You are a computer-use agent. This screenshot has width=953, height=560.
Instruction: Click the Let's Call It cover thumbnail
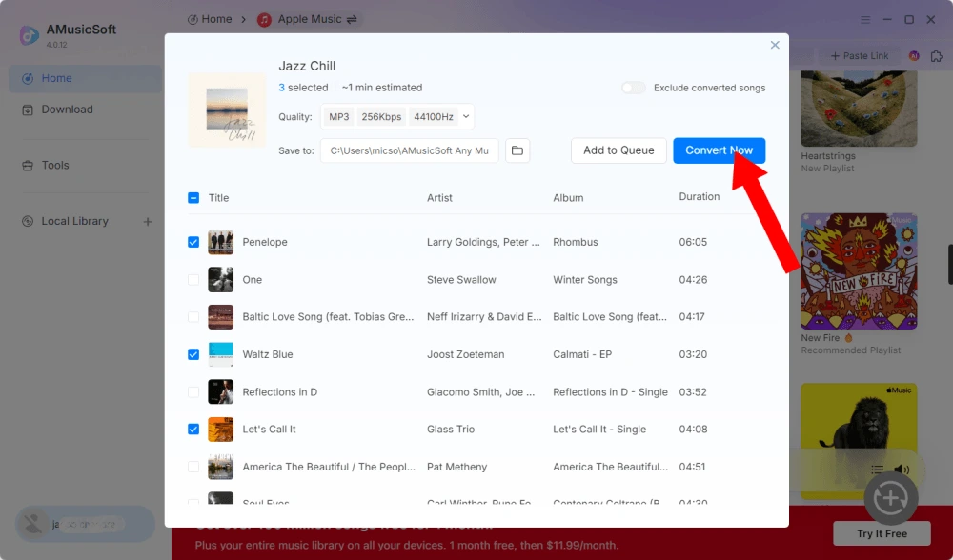[x=221, y=429]
